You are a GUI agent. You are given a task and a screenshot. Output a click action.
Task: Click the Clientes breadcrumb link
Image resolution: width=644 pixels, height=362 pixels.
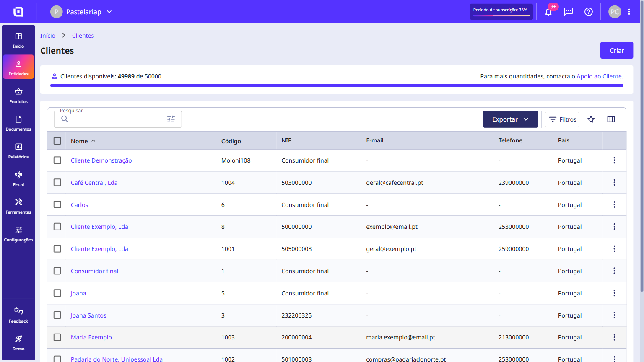pos(83,36)
